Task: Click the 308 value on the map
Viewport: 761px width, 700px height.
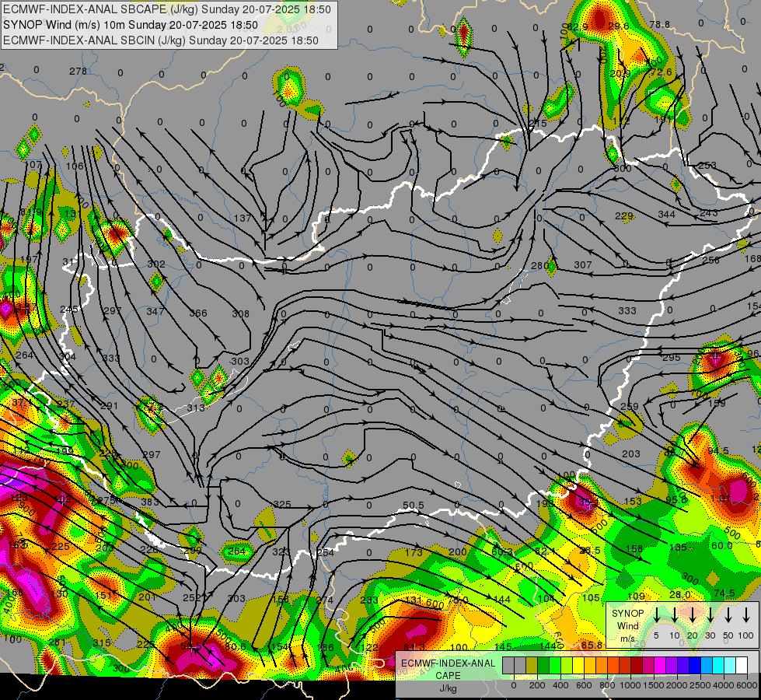Action: tap(240, 313)
